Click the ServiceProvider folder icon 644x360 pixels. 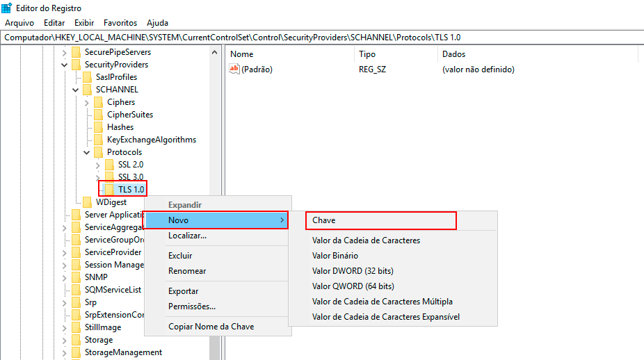76,252
